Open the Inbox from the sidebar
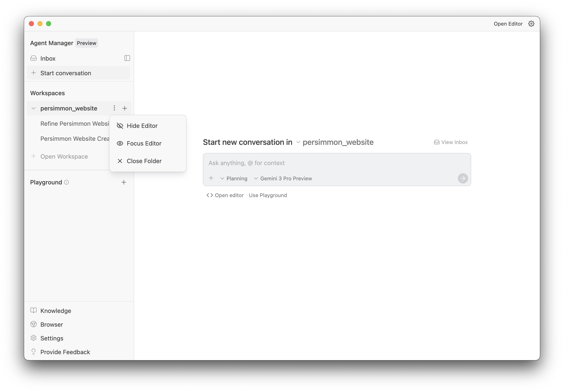 tap(48, 58)
